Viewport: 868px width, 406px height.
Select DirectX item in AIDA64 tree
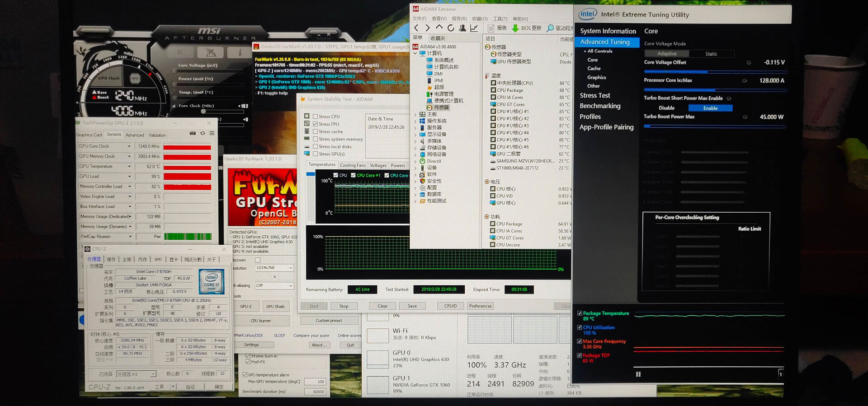(x=430, y=161)
